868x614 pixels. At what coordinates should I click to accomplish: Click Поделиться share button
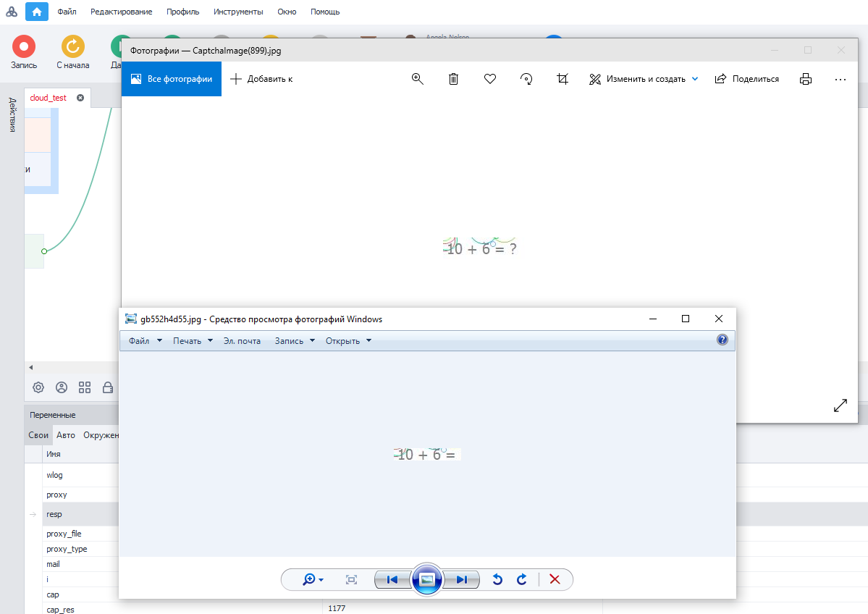click(746, 79)
